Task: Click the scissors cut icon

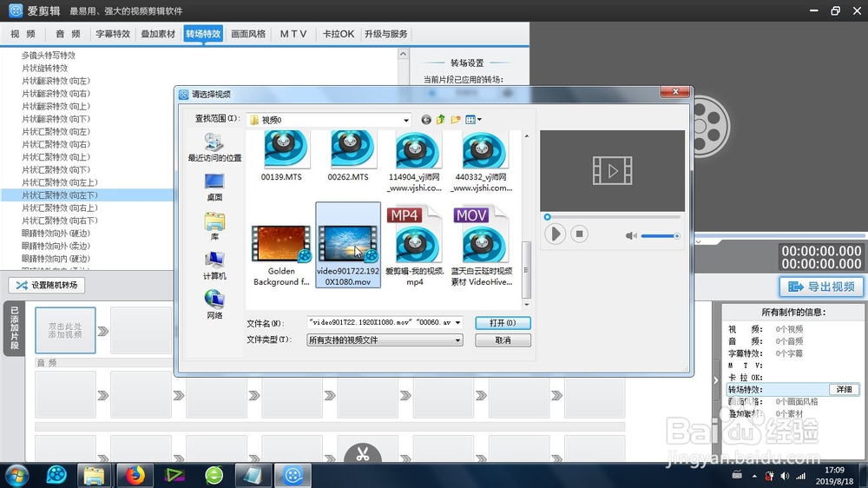Action: [x=363, y=453]
